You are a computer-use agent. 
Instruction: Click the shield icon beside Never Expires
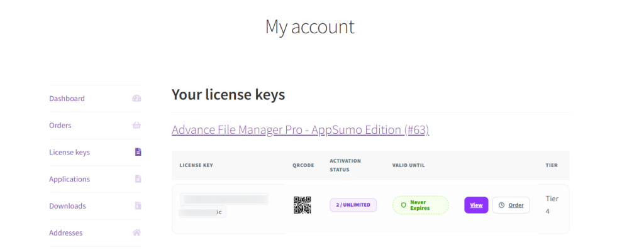click(403, 205)
